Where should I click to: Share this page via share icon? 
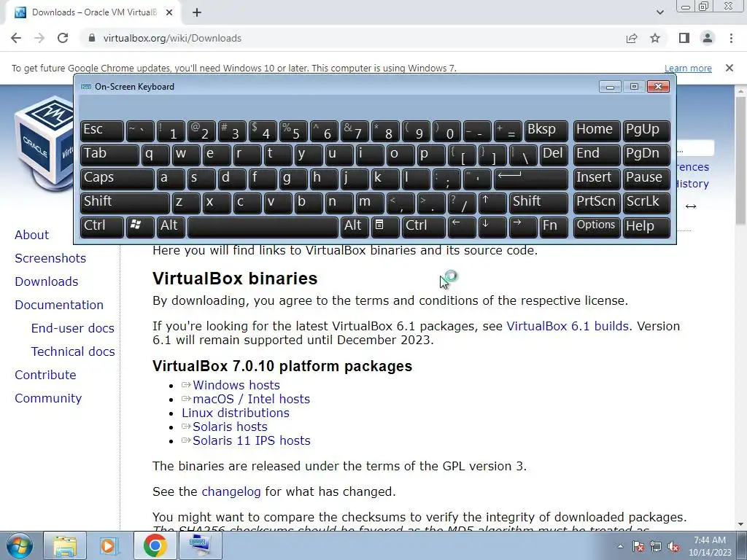(x=632, y=38)
